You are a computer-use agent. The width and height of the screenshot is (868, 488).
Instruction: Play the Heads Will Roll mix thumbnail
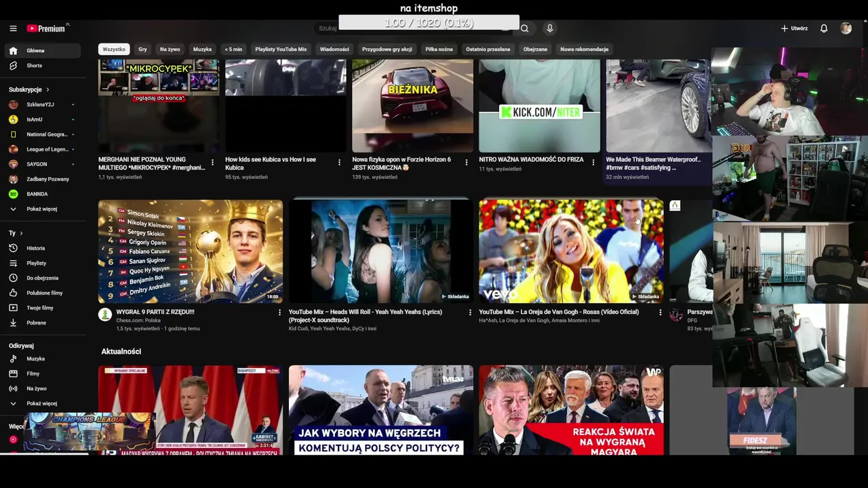coord(381,251)
